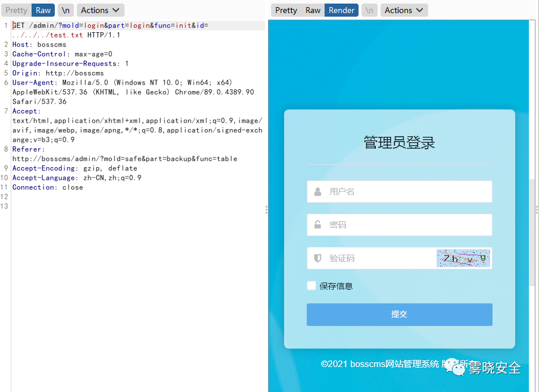Click the 提交 submit button
The height and width of the screenshot is (392, 539).
pyautogui.click(x=400, y=315)
